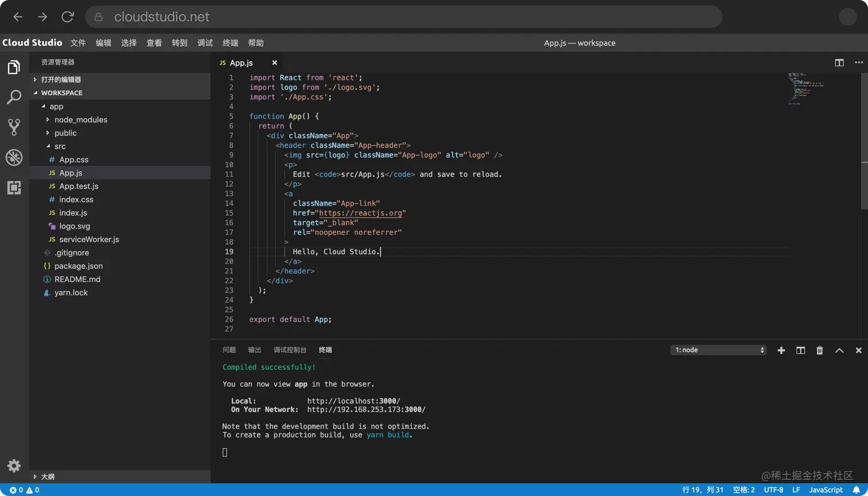Viewport: 868px width, 496px height.
Task: Open the Extensions view icon
Action: pos(14,187)
